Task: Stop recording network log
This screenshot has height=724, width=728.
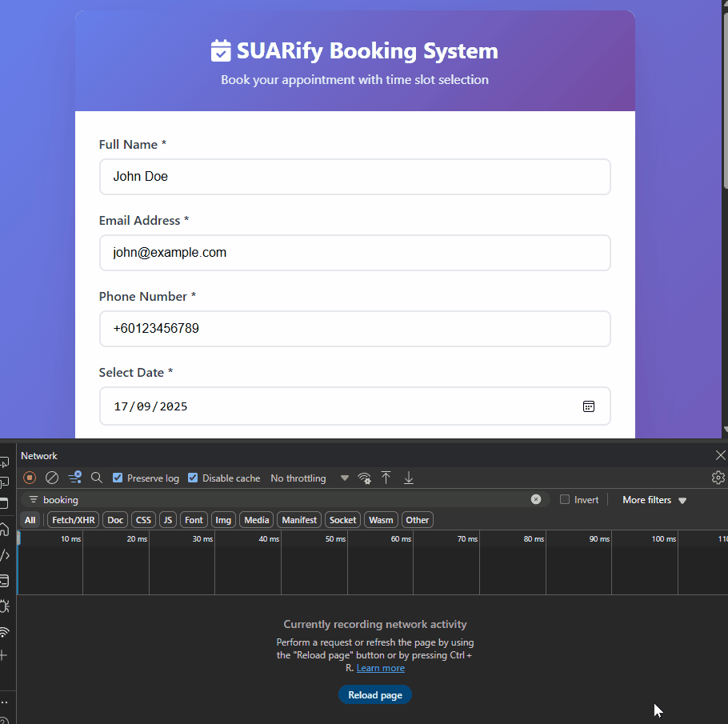Action: tap(30, 478)
